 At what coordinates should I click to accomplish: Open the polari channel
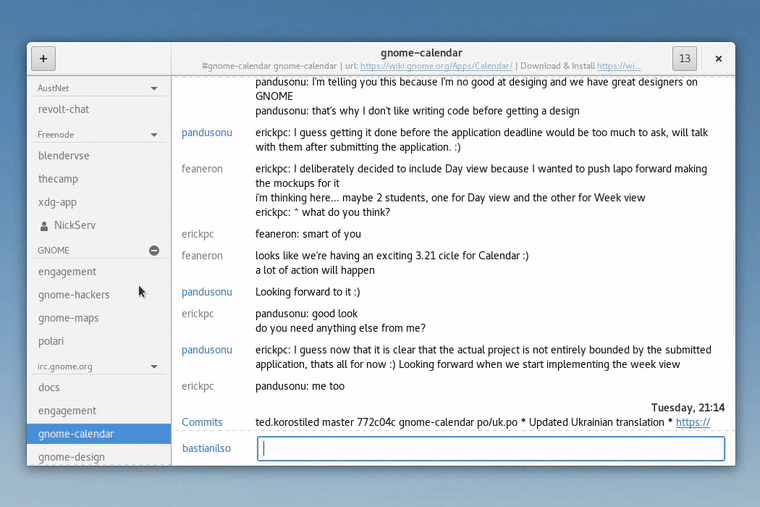[x=99, y=341]
